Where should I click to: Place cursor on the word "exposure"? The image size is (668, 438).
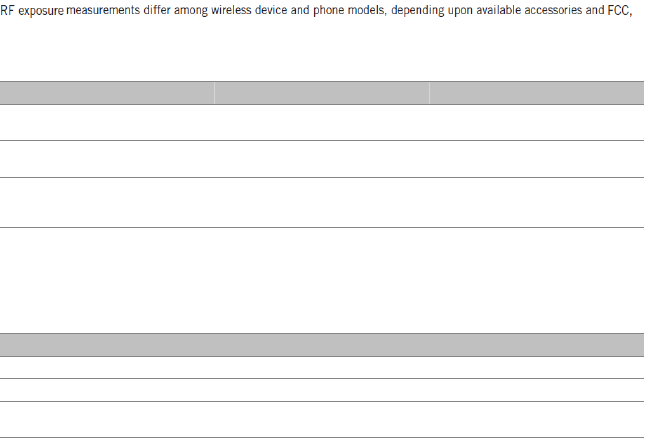[41, 11]
